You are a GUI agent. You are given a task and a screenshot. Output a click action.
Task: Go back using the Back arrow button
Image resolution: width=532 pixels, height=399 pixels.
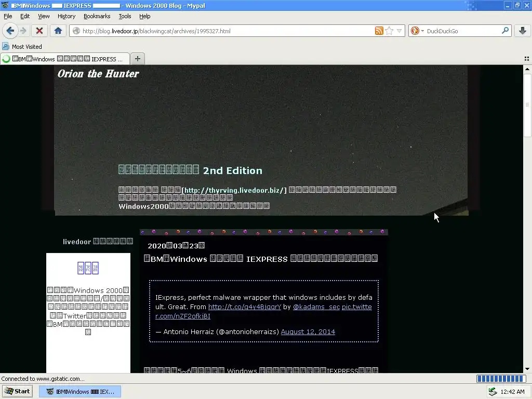click(x=10, y=31)
